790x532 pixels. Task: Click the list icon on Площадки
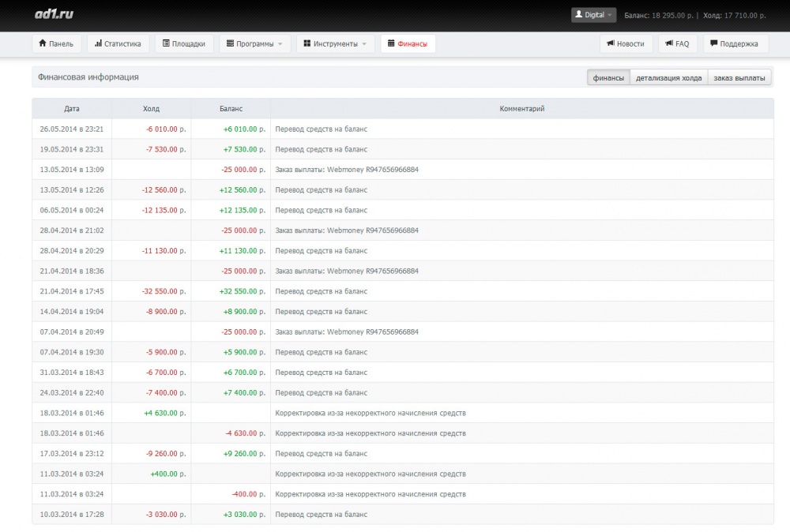pyautogui.click(x=166, y=43)
